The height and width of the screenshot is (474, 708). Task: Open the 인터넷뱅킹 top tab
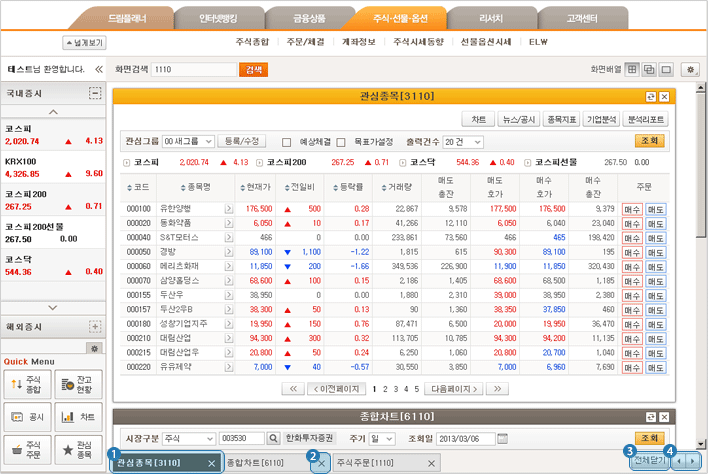(218, 19)
